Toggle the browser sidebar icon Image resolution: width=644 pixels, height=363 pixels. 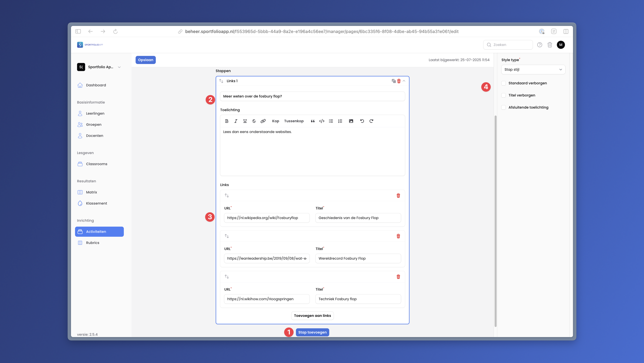pyautogui.click(x=78, y=31)
